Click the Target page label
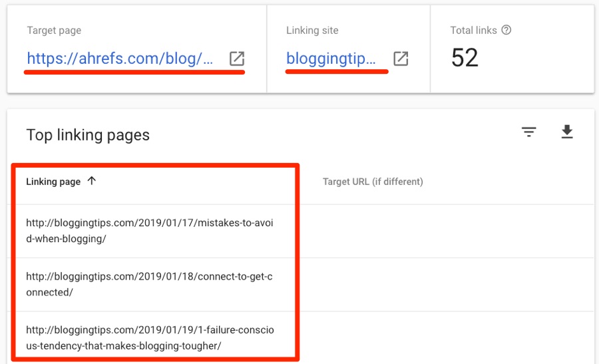This screenshot has height=364, width=599. click(x=54, y=30)
